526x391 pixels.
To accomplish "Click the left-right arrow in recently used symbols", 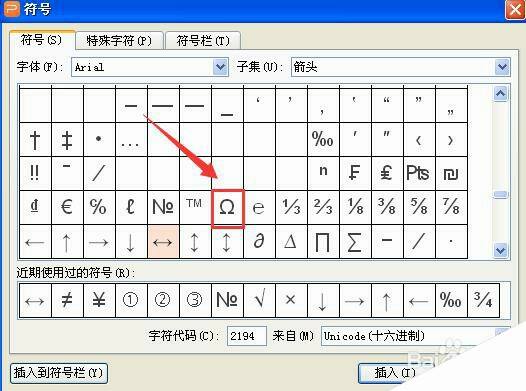I will pyautogui.click(x=35, y=300).
